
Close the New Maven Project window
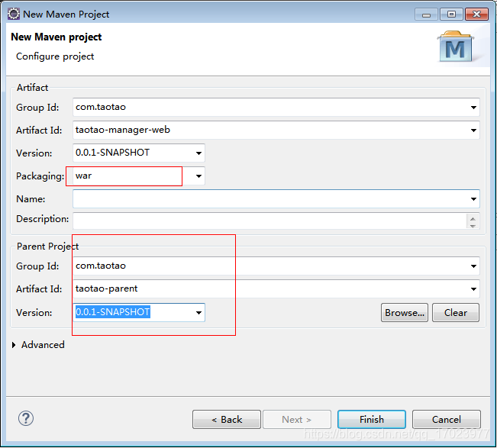(x=476, y=15)
